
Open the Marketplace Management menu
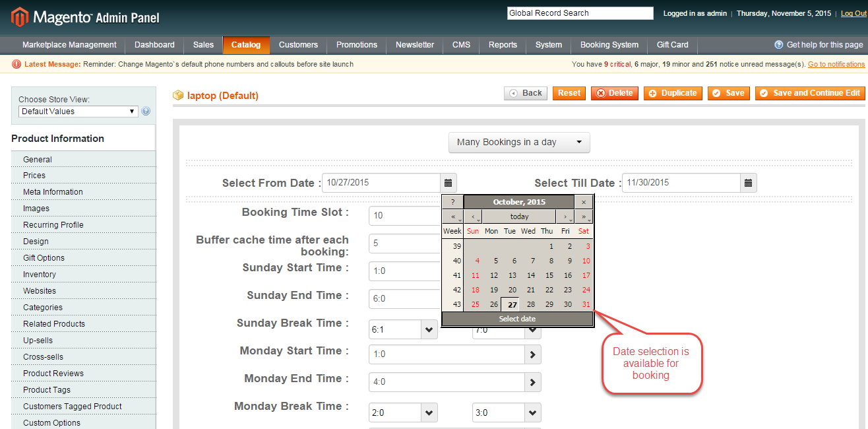pos(69,45)
